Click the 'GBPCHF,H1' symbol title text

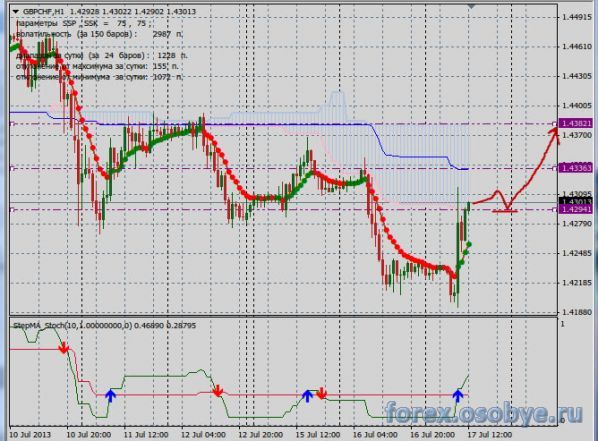43,11
